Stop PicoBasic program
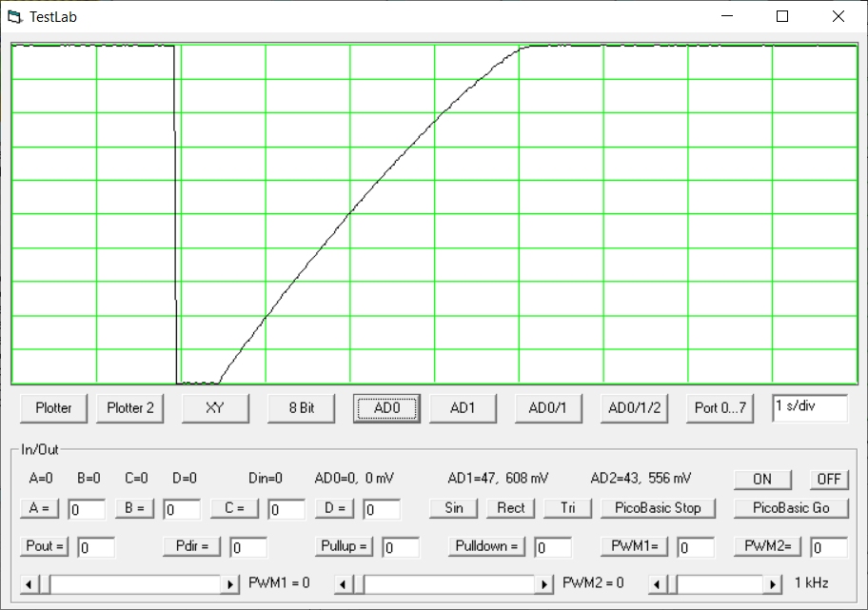 (x=661, y=508)
